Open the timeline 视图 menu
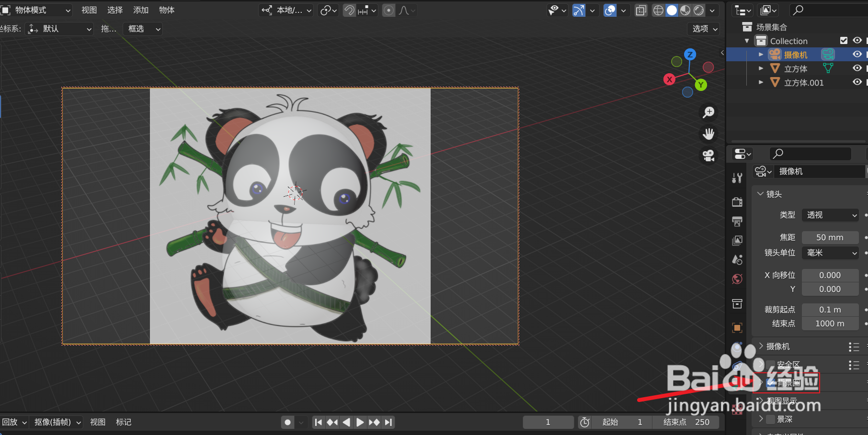 click(98, 422)
